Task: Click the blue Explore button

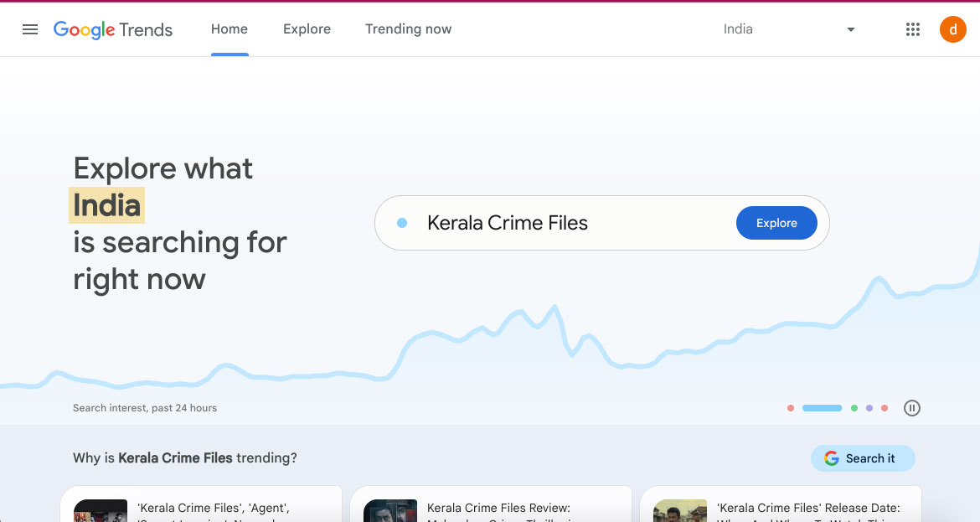Action: coord(776,223)
